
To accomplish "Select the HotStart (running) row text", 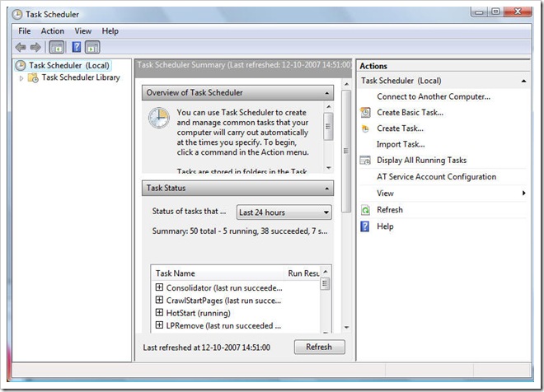I will click(x=198, y=313).
